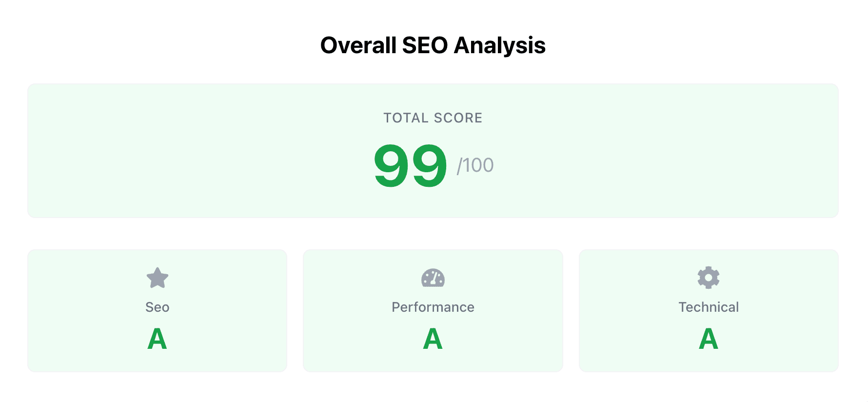The height and width of the screenshot is (402, 868).
Task: Click the green grade A under Seo
Action: click(157, 338)
